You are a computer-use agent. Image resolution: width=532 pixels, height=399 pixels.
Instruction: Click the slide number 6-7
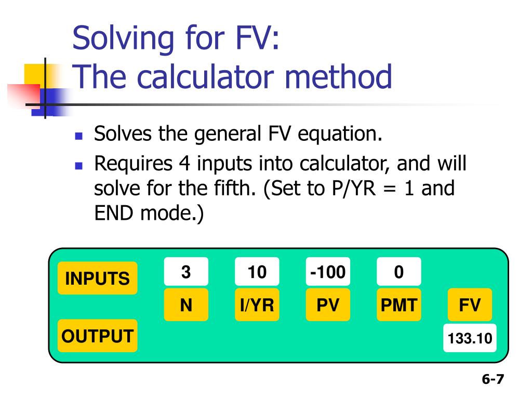[493, 379]
